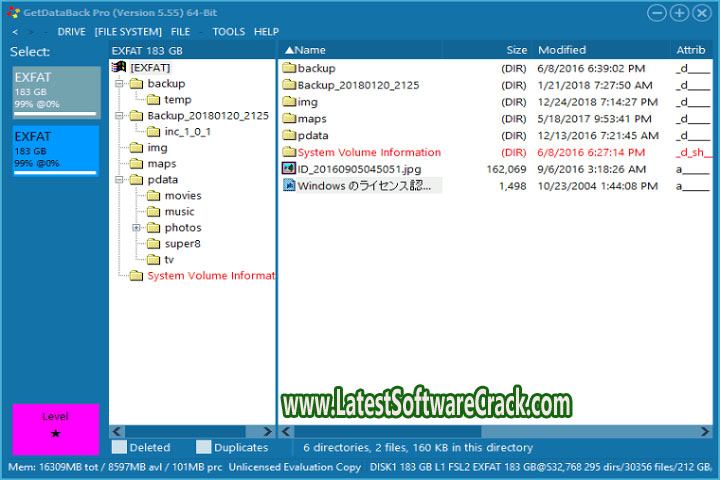
Task: Sort file list by Modified column
Action: click(562, 50)
